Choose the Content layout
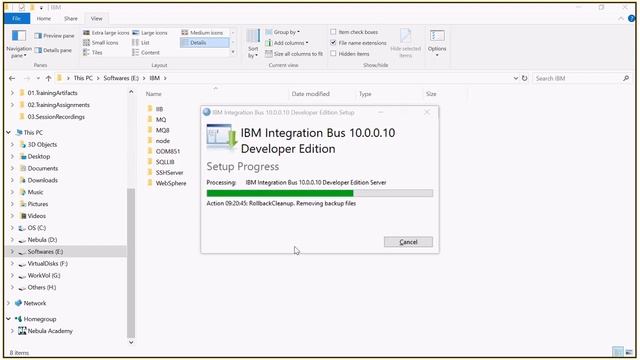 146,52
